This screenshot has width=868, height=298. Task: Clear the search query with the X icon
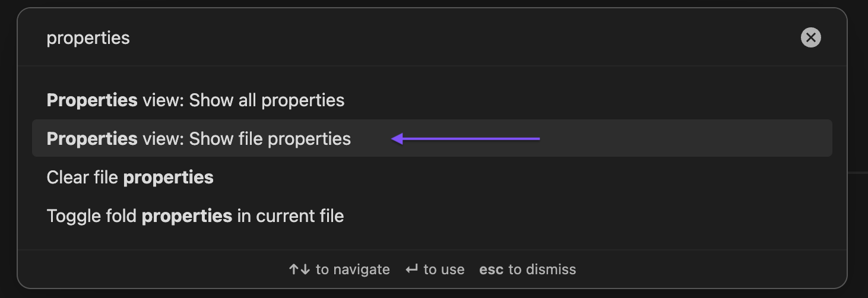click(810, 38)
